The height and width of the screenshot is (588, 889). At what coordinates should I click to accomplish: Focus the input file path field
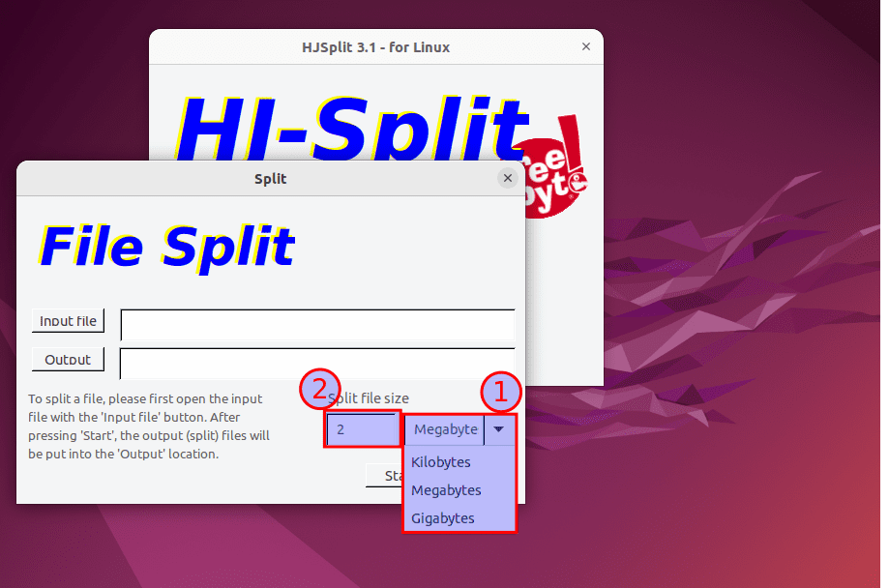[x=317, y=325]
